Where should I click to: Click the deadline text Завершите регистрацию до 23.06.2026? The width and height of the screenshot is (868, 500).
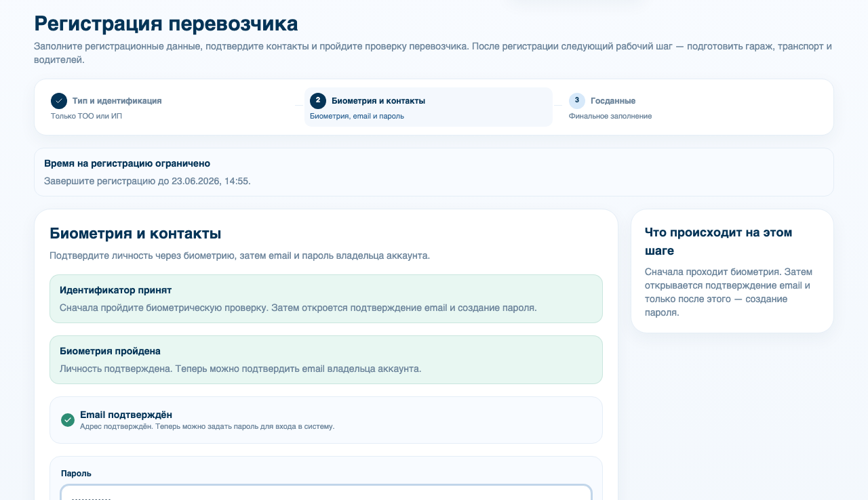[147, 181]
